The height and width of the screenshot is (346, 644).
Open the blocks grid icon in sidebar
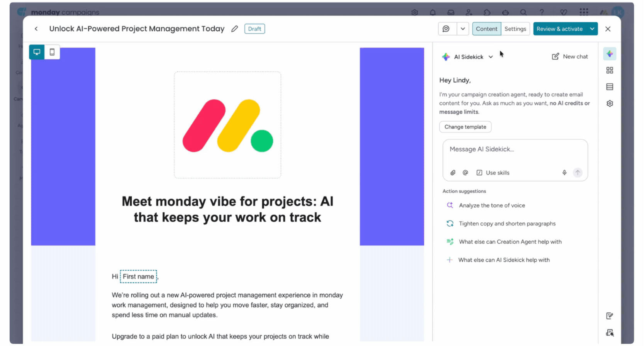coord(610,70)
